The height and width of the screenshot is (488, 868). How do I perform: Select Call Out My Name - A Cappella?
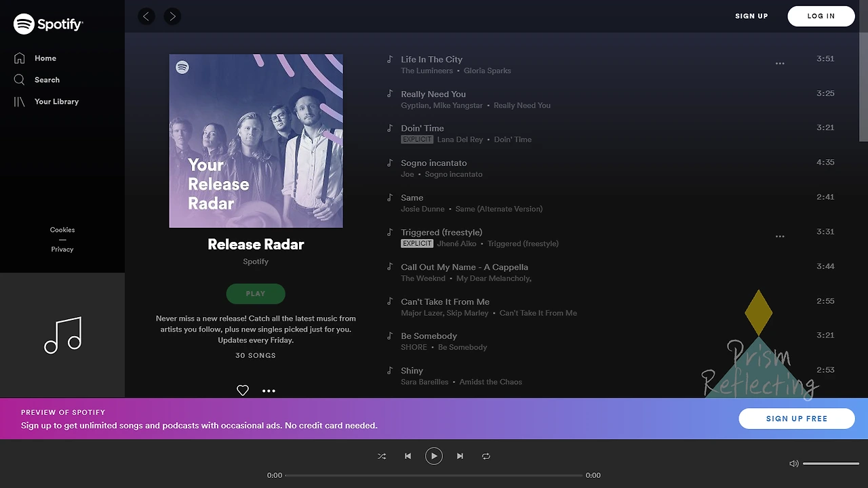465,267
